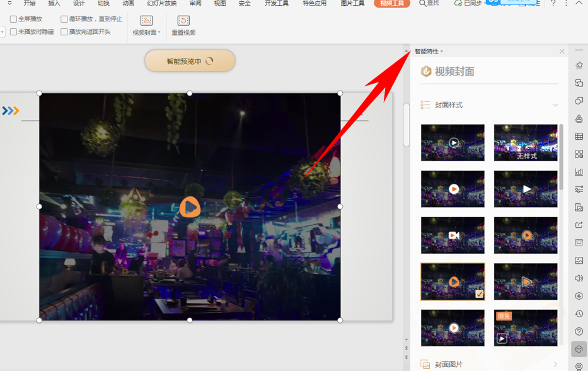Collapse the ribbon with the up chevron
Image resolution: width=588 pixels, height=379 pixels.
pyautogui.click(x=579, y=3)
